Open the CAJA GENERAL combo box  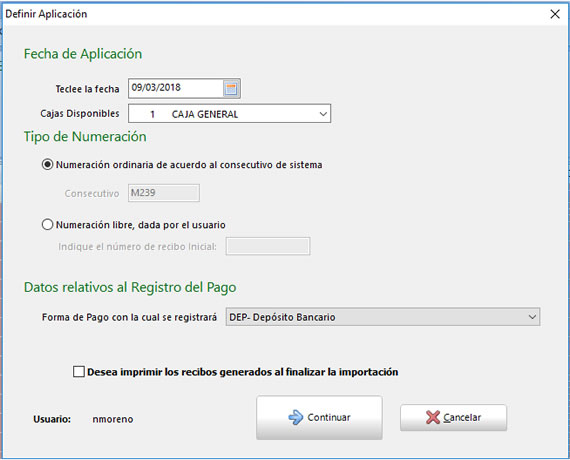pyautogui.click(x=229, y=114)
